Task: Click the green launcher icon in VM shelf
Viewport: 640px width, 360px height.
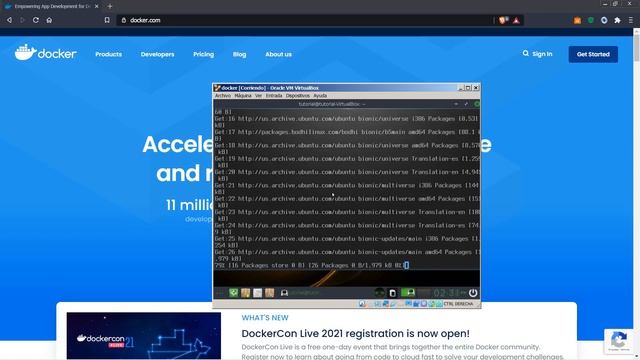Action: coord(233,293)
